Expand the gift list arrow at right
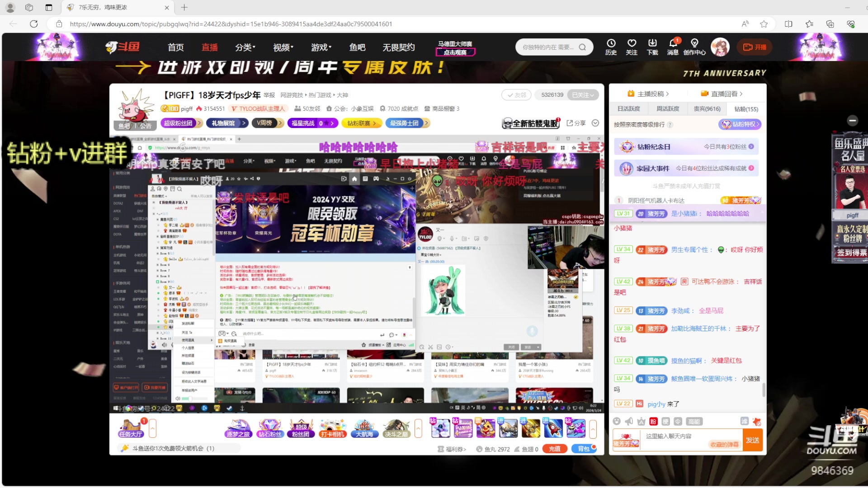The width and height of the screenshot is (868, 488). (593, 428)
